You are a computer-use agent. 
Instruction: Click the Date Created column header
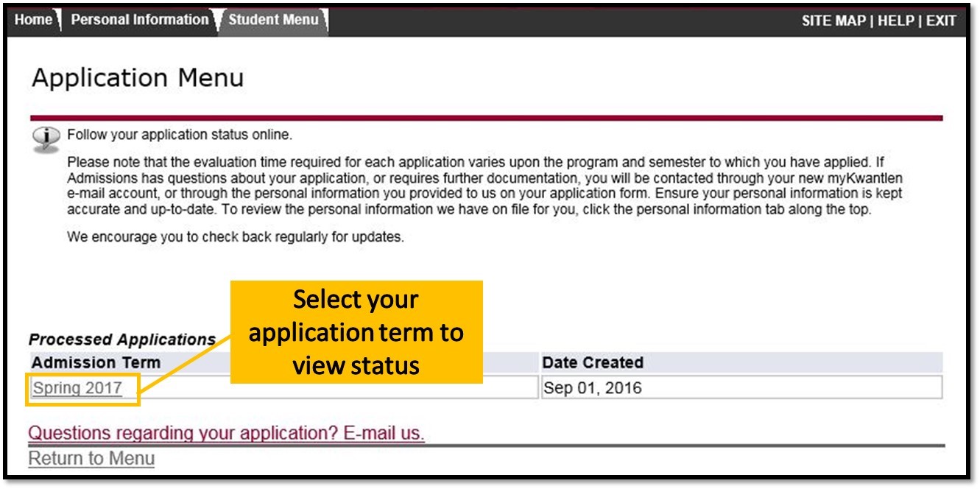(593, 363)
